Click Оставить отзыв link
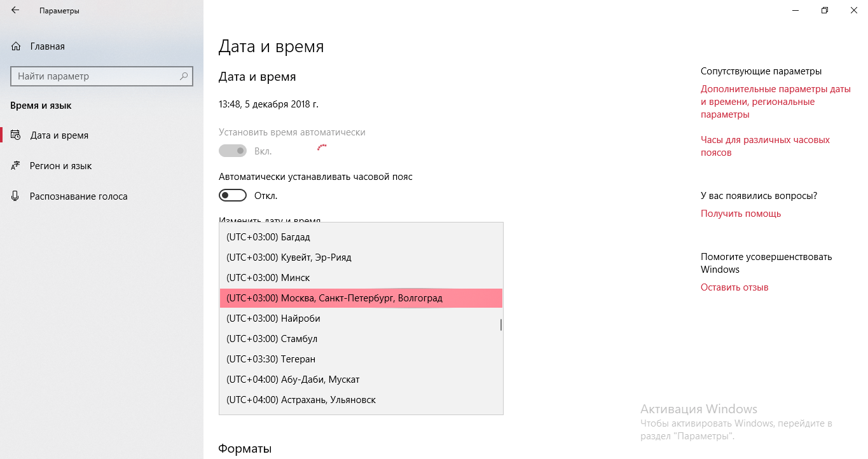The height and width of the screenshot is (459, 868). click(x=734, y=287)
